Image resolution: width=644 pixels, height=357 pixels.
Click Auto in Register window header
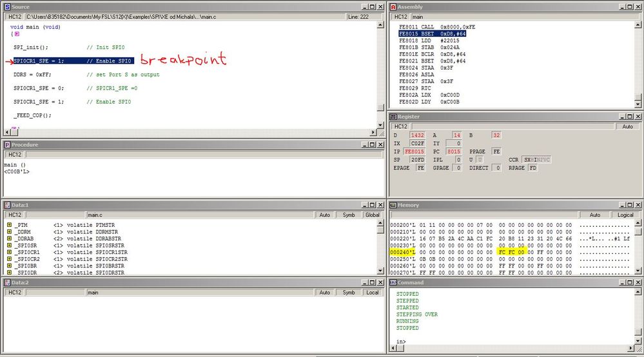tap(628, 127)
